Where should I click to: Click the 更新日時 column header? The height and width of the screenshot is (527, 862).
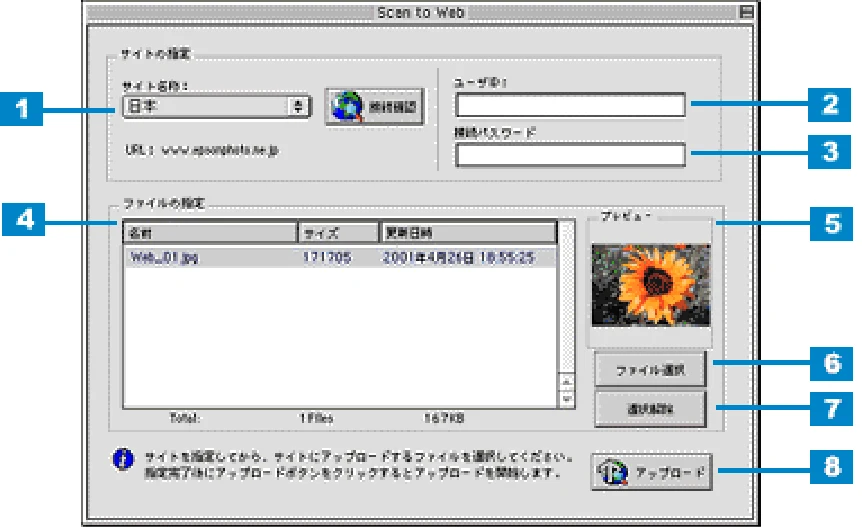[x=468, y=232]
